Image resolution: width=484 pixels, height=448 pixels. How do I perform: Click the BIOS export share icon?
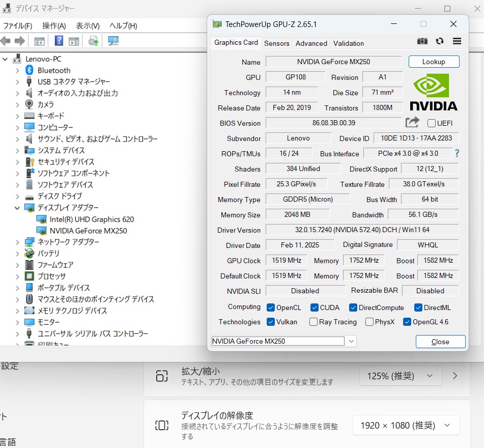(x=412, y=122)
